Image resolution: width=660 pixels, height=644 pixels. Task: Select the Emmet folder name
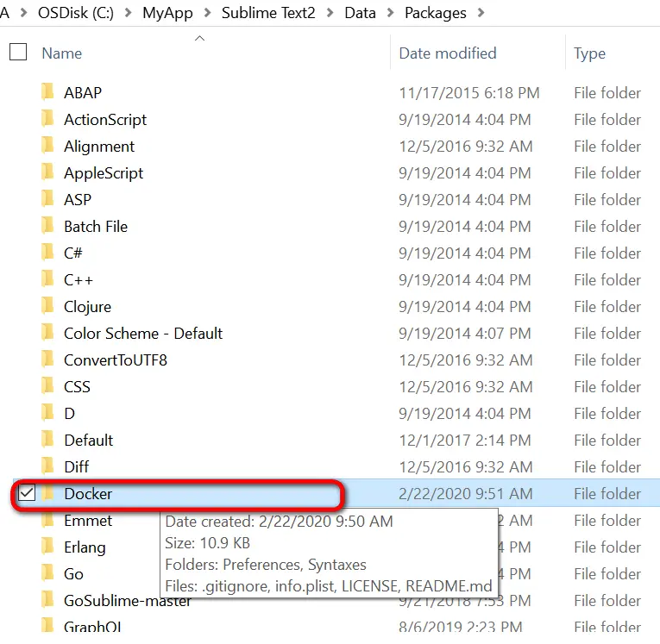click(x=88, y=521)
